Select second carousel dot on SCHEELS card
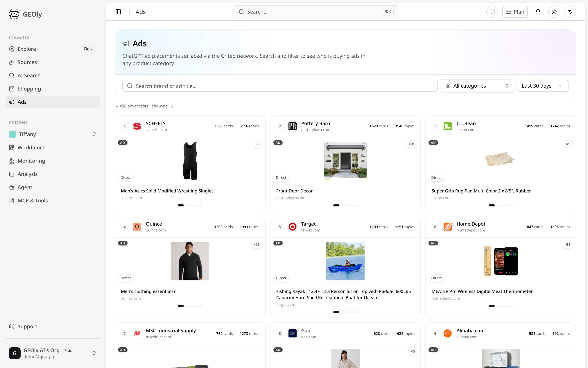 [x=186, y=205]
